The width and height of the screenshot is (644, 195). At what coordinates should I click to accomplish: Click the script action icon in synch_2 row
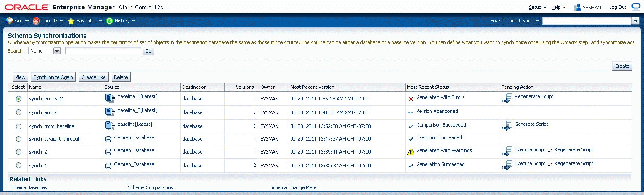click(507, 151)
